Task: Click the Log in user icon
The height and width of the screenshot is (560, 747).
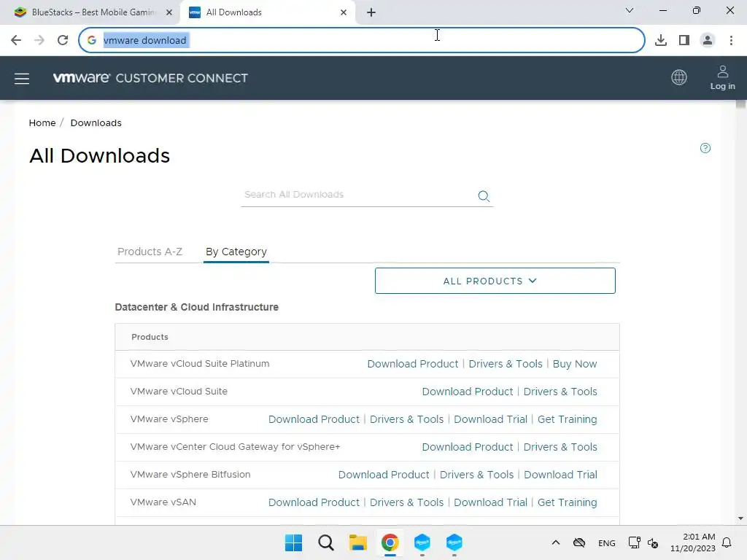Action: point(722,77)
